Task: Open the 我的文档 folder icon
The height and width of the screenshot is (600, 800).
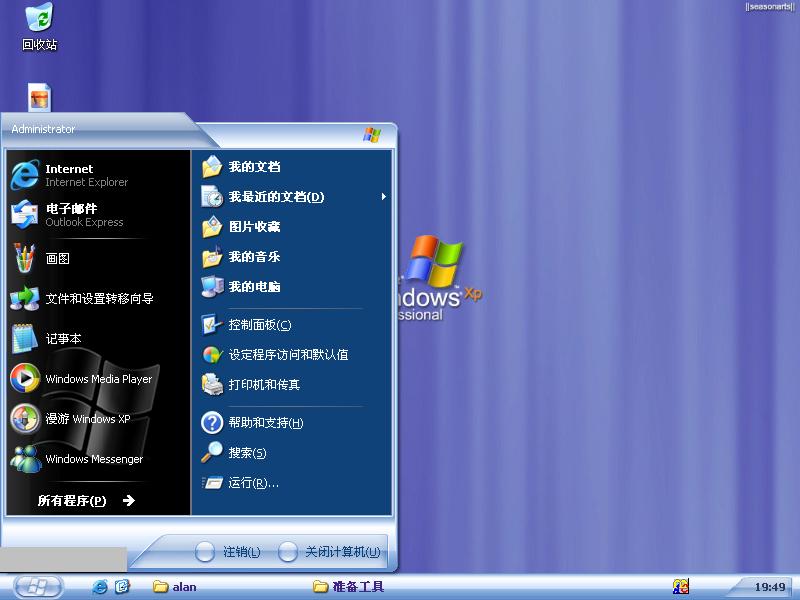Action: [x=212, y=167]
